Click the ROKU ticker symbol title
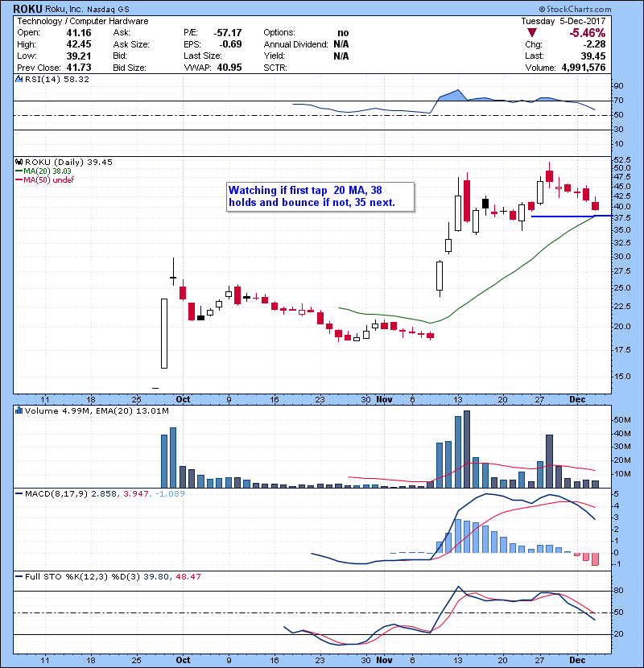The image size is (644, 668). (x=27, y=9)
